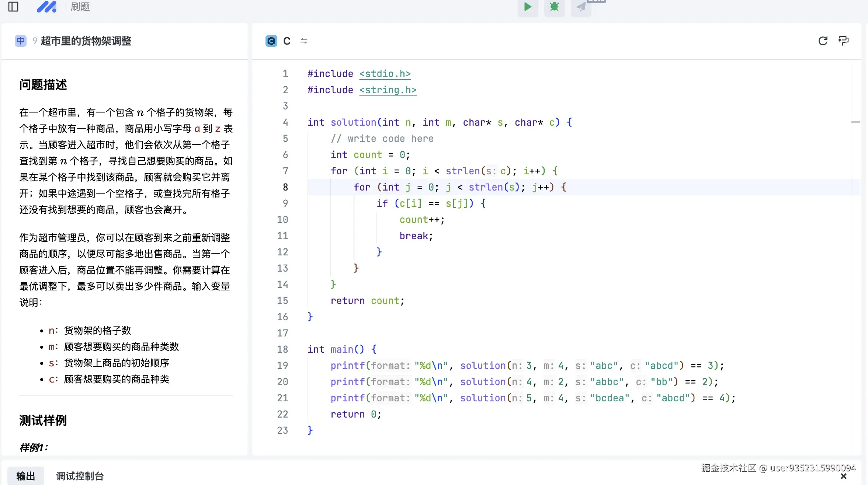Viewport: 868px width, 485px height.
Task: Select the 输出 tab
Action: coord(25,475)
